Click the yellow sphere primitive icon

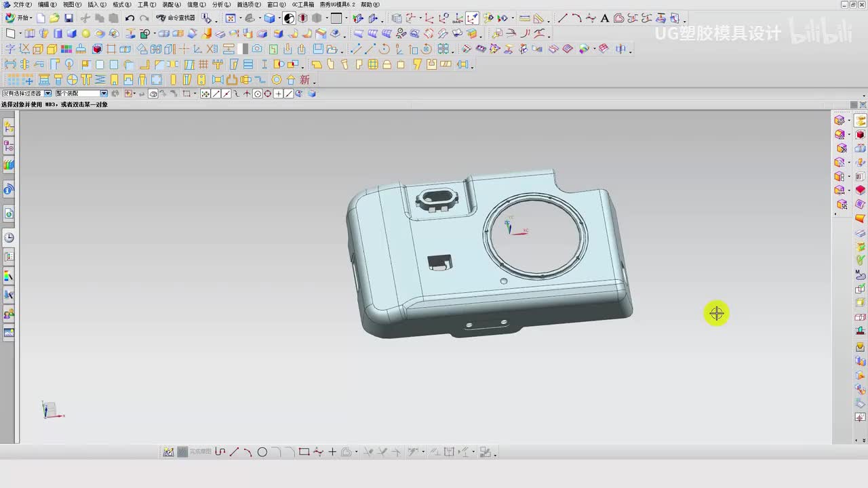[x=86, y=33]
